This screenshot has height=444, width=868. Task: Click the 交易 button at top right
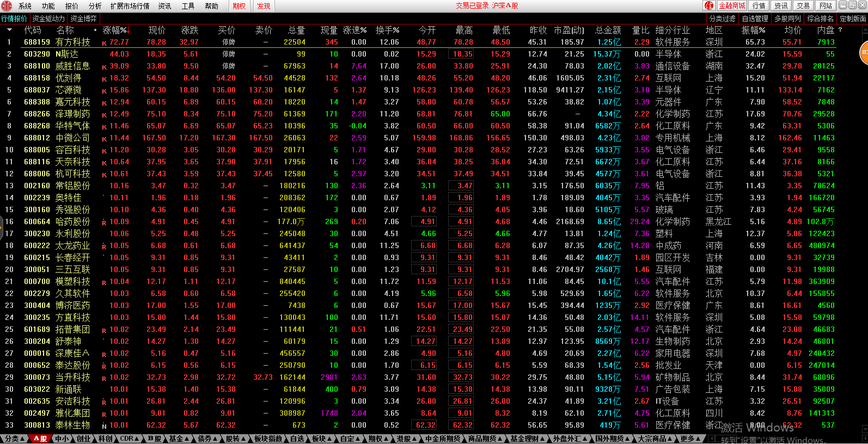[x=803, y=5]
